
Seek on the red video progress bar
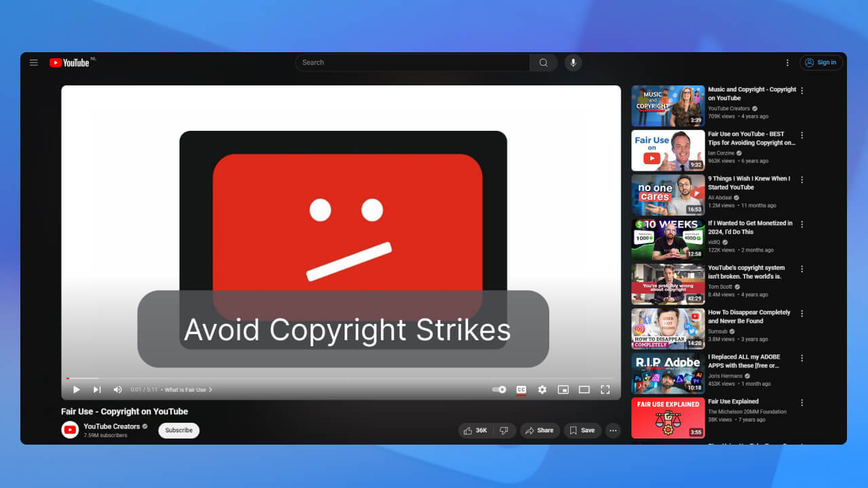tap(340, 378)
